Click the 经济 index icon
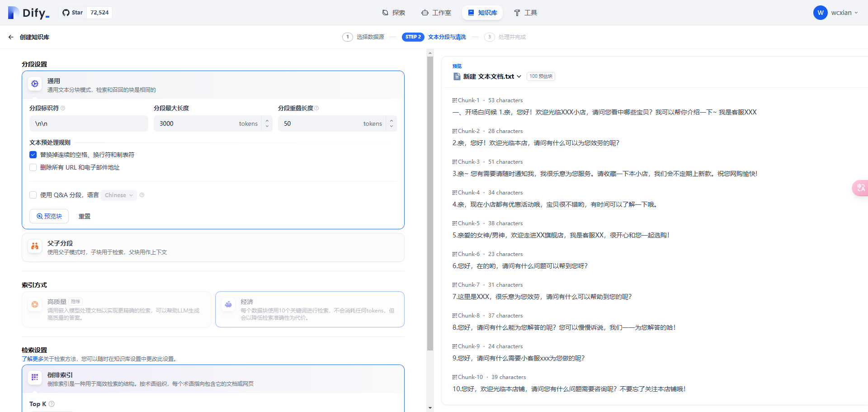 tap(228, 304)
